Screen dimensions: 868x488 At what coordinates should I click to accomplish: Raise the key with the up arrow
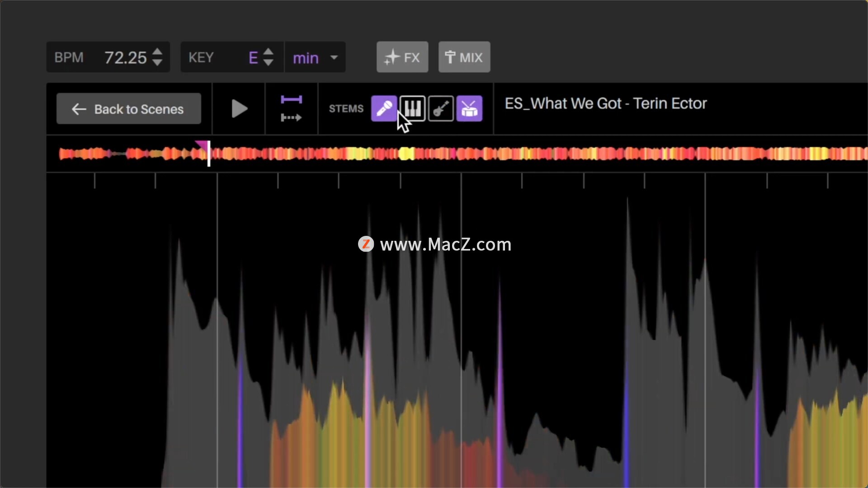point(268,52)
